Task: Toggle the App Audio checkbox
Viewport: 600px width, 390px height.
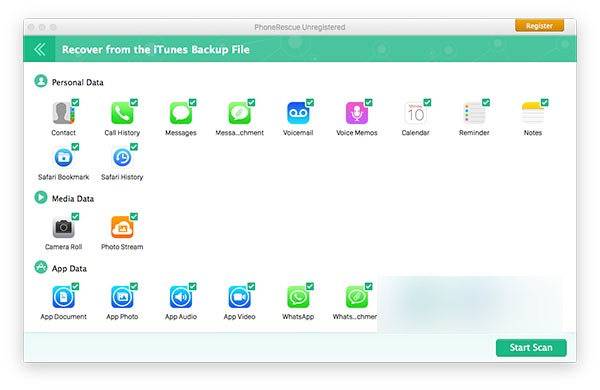Action: [x=192, y=287]
